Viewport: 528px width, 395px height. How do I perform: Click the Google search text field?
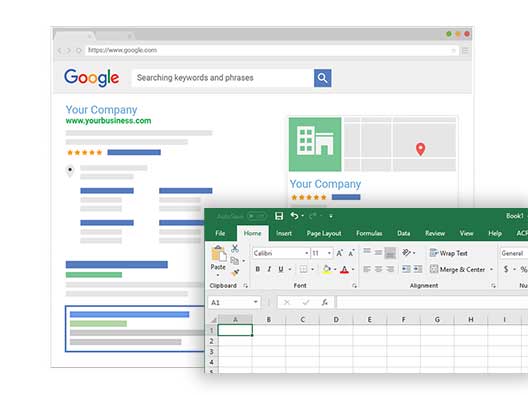(223, 78)
